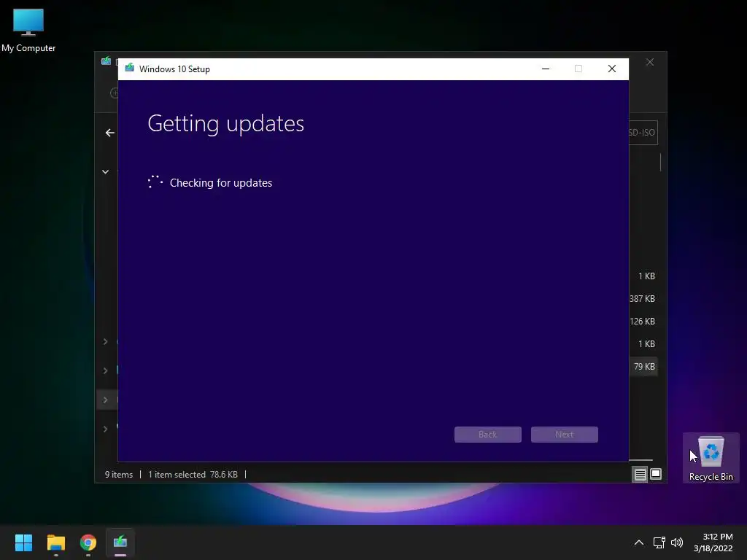Viewport: 747px width, 560px height.
Task: Switch Explorer to large thumbnails view
Action: [x=656, y=474]
